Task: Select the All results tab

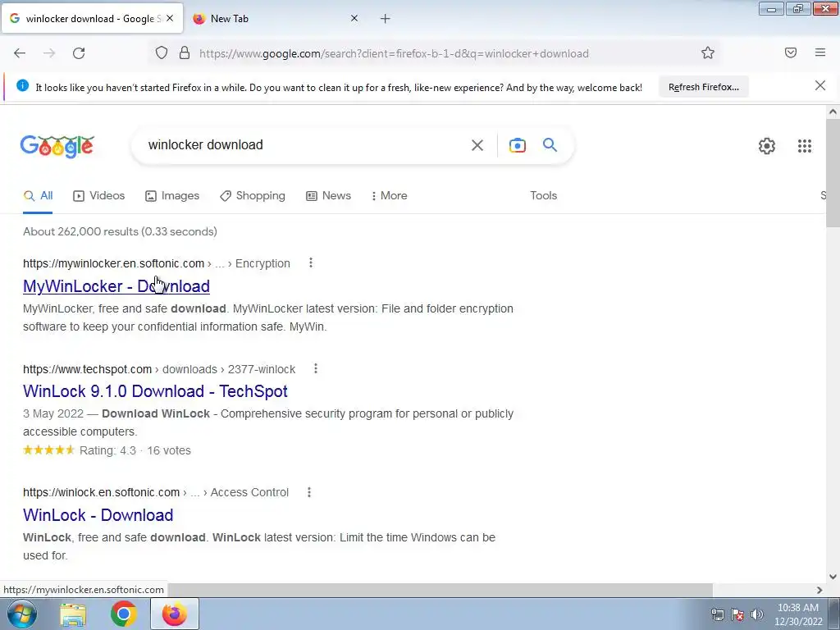Action: tap(38, 196)
